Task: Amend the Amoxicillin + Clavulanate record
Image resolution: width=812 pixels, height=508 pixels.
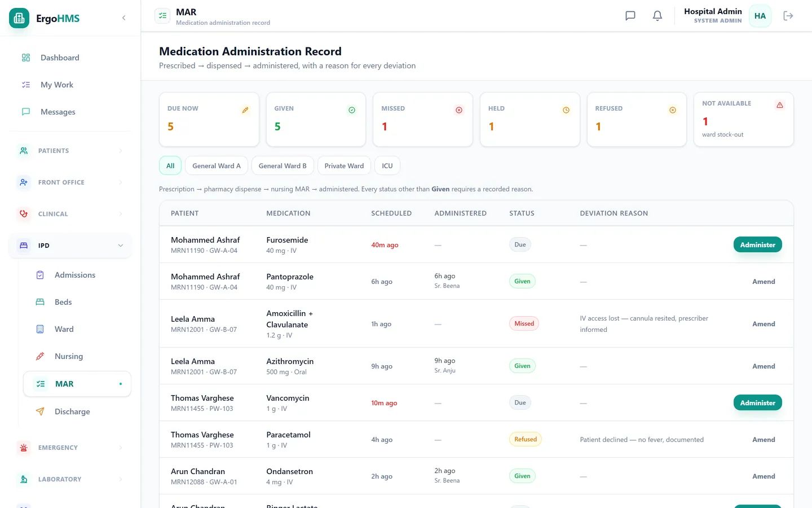Action: 764,324
